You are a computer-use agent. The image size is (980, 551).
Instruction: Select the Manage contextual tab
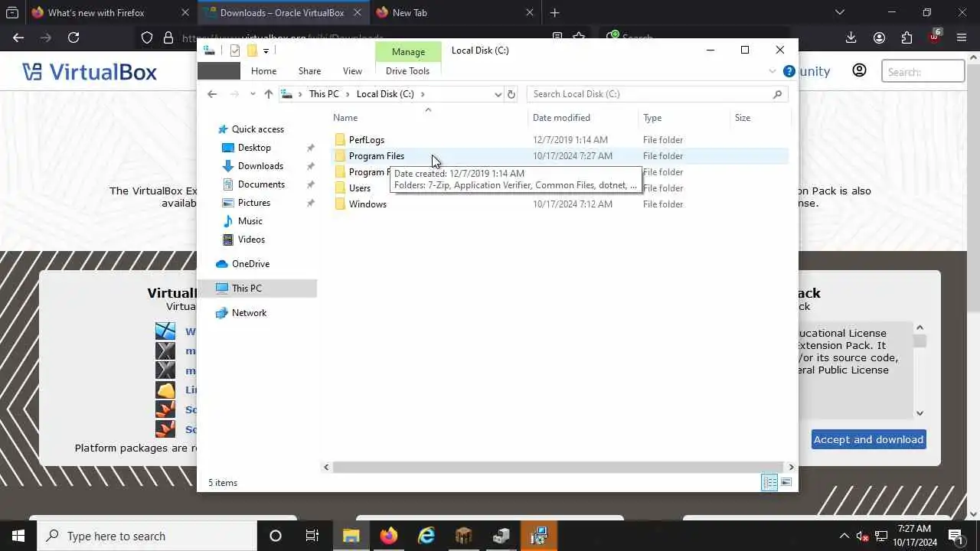click(x=408, y=52)
